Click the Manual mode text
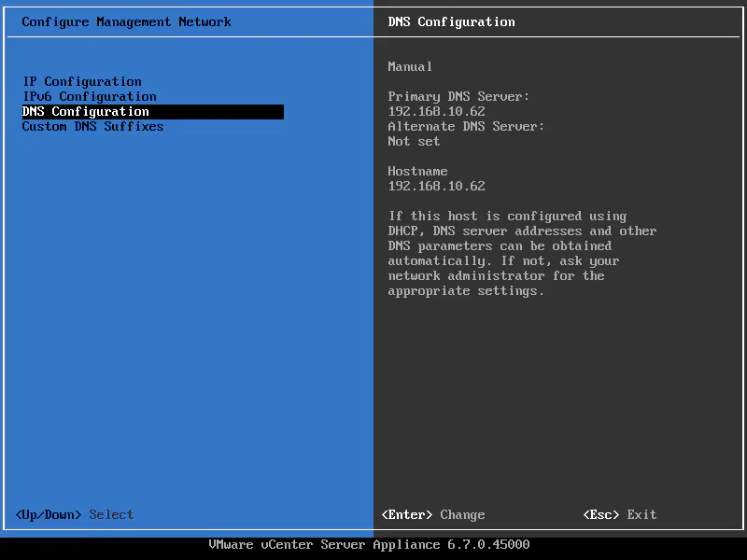 410,66
